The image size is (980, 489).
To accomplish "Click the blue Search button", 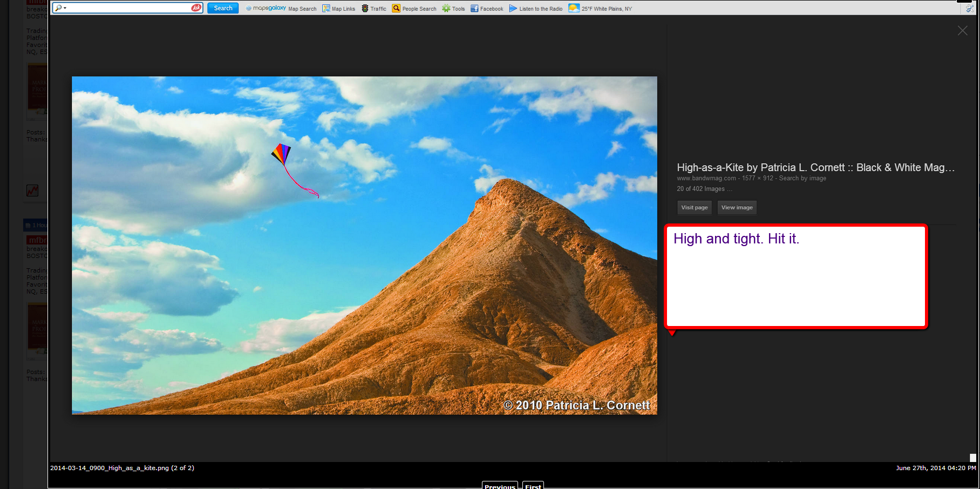I will click(223, 8).
